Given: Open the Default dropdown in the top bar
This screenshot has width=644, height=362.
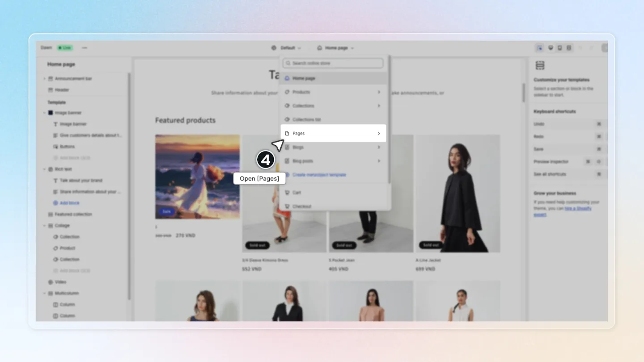Looking at the screenshot, I should 287,48.
